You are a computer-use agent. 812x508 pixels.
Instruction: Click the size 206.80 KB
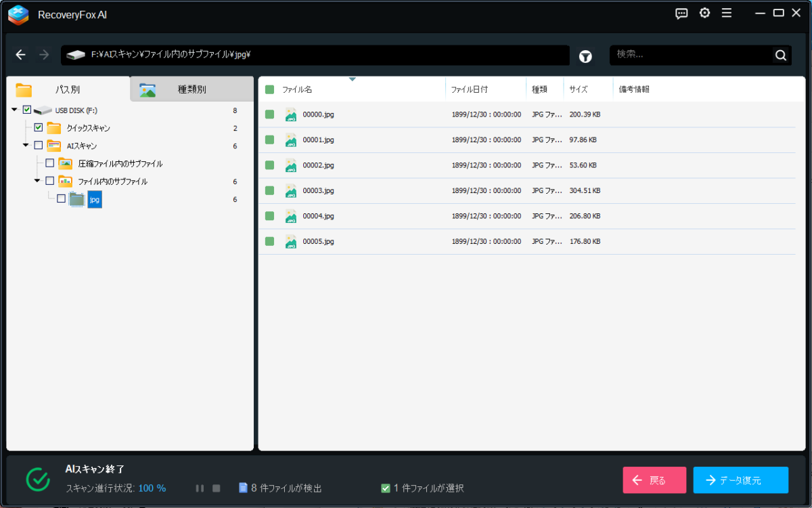[x=585, y=216]
